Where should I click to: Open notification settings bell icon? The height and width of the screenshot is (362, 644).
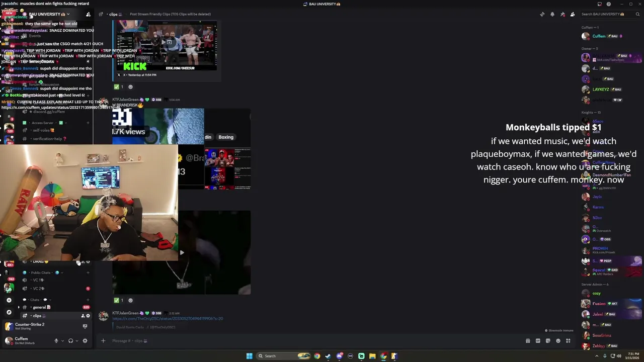point(552,14)
